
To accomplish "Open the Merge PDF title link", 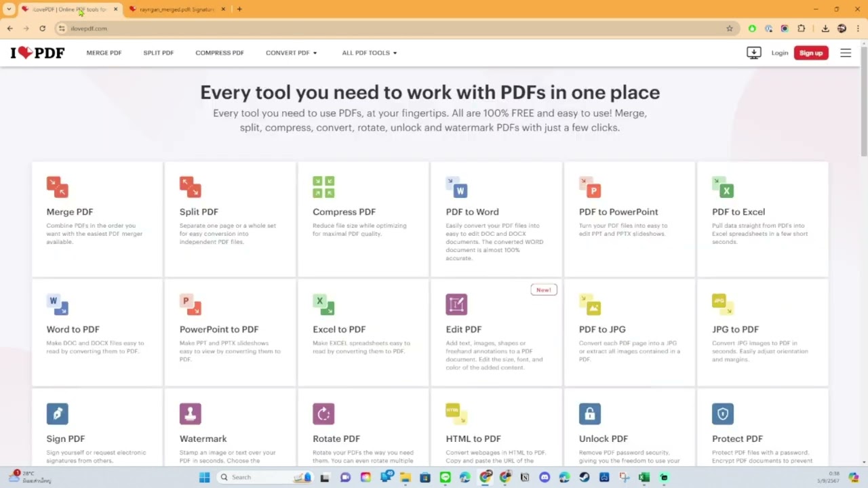I will [70, 212].
